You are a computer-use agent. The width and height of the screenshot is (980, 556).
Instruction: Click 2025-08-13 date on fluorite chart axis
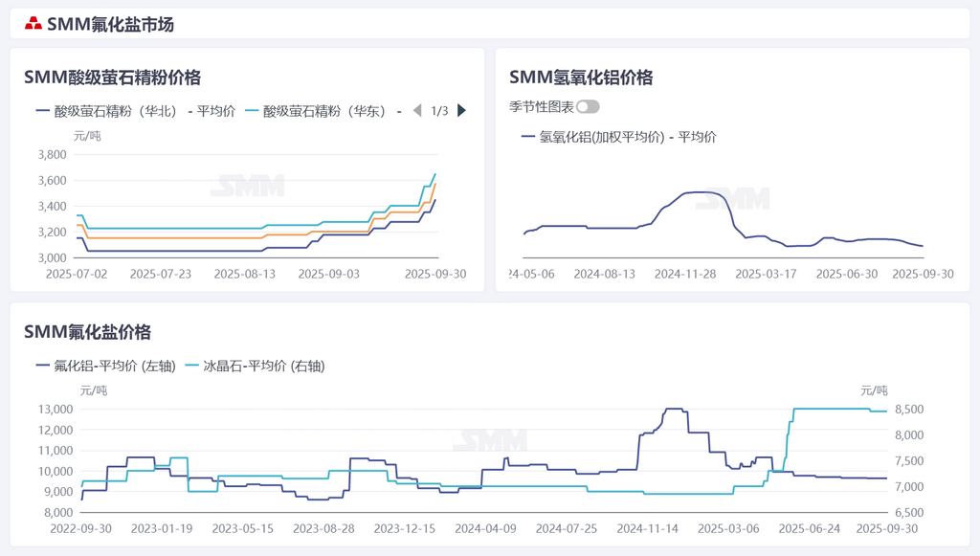click(244, 274)
